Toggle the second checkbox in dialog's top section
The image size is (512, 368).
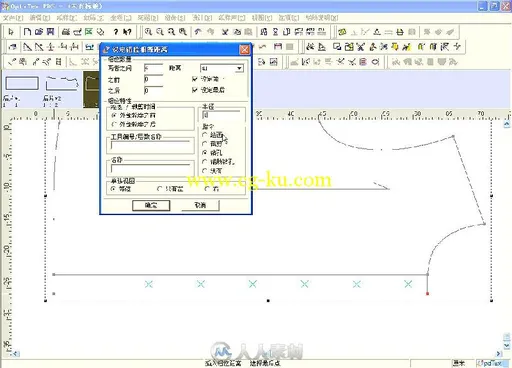(195, 90)
